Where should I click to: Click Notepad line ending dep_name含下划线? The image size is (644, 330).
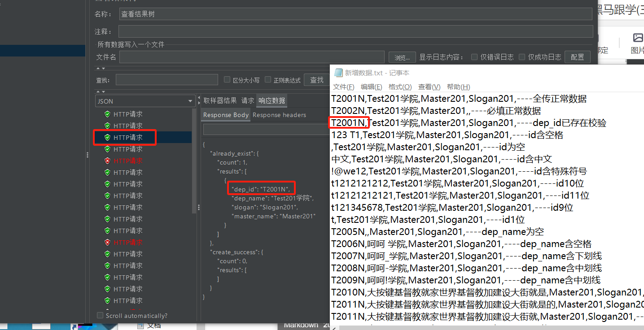[466, 256]
